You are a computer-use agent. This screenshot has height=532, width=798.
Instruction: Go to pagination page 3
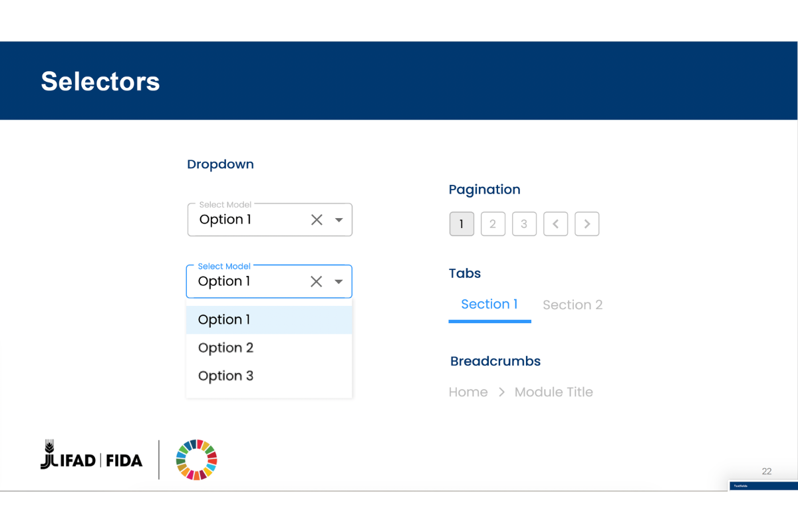point(524,224)
